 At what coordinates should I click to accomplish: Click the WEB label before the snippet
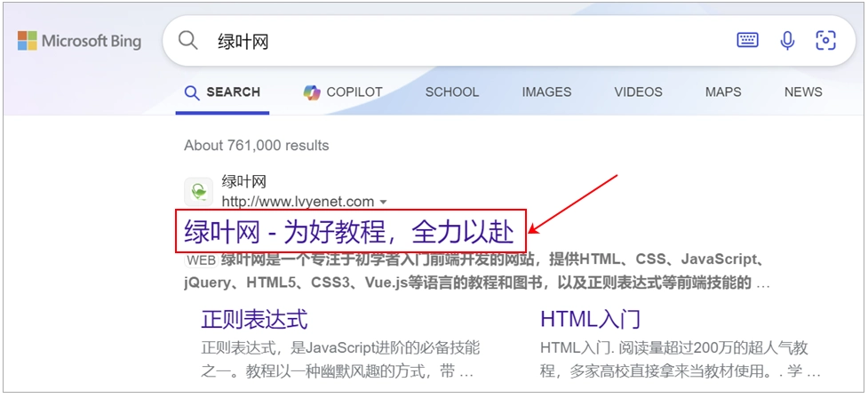(x=201, y=260)
